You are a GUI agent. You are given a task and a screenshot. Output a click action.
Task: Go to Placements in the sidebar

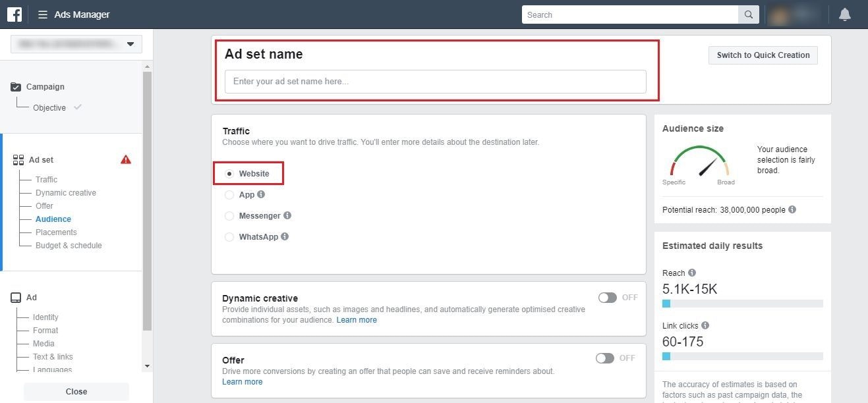click(x=56, y=232)
